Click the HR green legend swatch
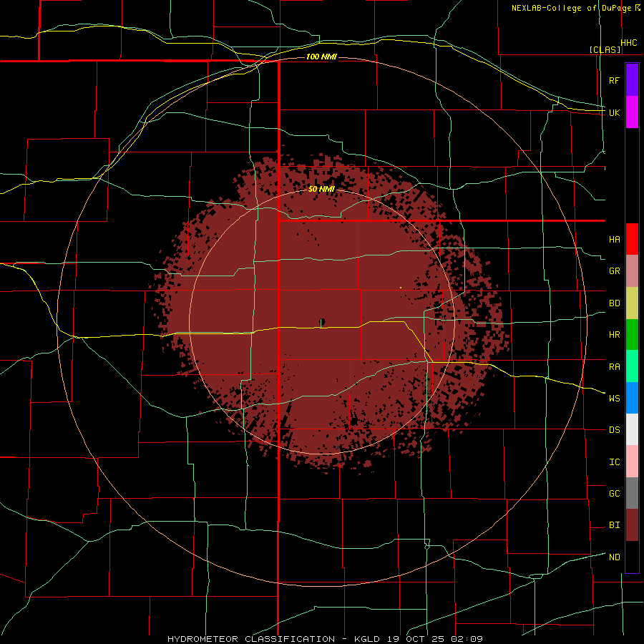The width and height of the screenshot is (644, 644). pyautogui.click(x=632, y=335)
